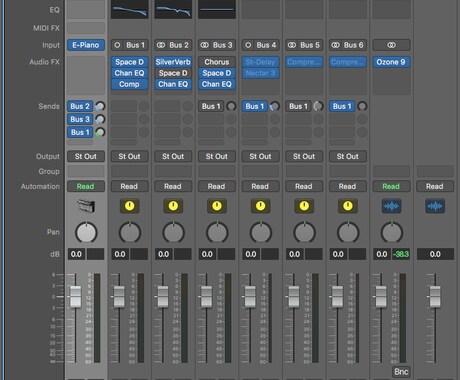The image size is (460, 380).
Task: Open the Compressor plugin on Bus 5 strip
Action: 304,62
